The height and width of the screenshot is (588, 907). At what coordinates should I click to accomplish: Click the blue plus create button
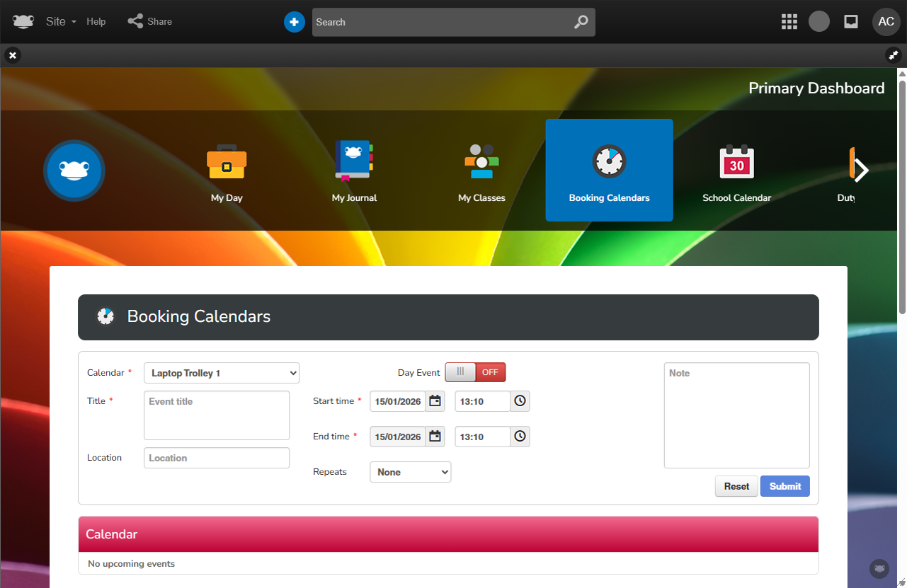coord(294,22)
